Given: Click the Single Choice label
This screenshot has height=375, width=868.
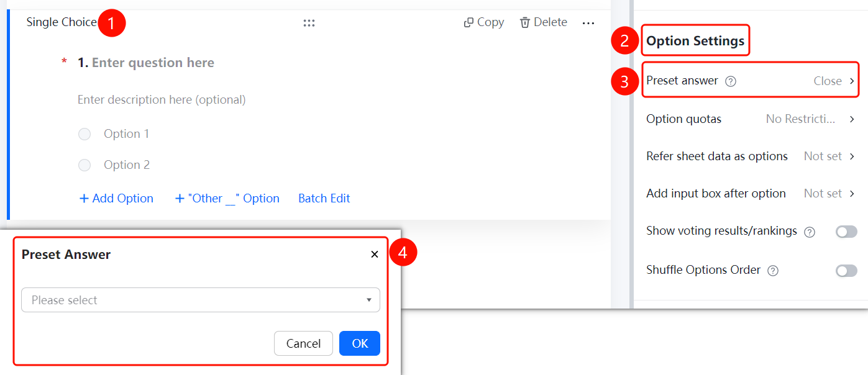Looking at the screenshot, I should (x=62, y=22).
